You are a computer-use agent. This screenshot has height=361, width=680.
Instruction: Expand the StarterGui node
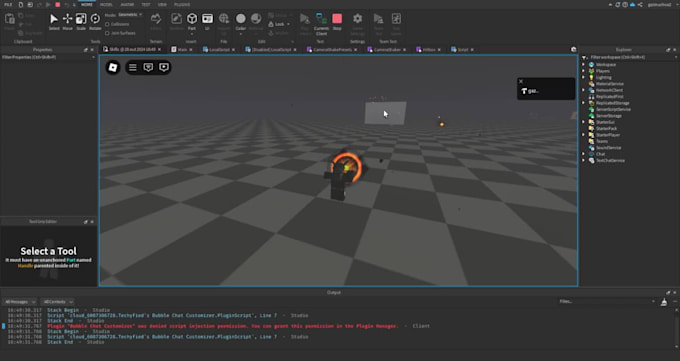[583, 122]
